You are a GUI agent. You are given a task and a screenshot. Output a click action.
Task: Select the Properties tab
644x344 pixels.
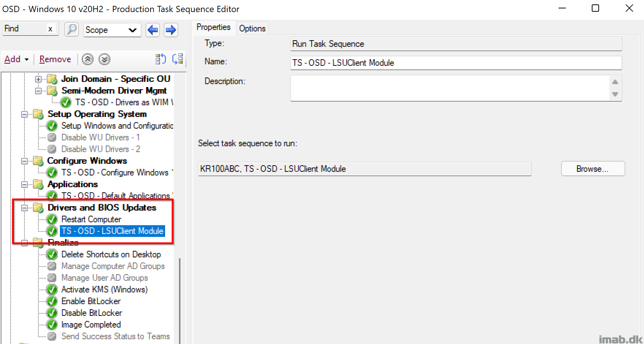[x=213, y=27]
